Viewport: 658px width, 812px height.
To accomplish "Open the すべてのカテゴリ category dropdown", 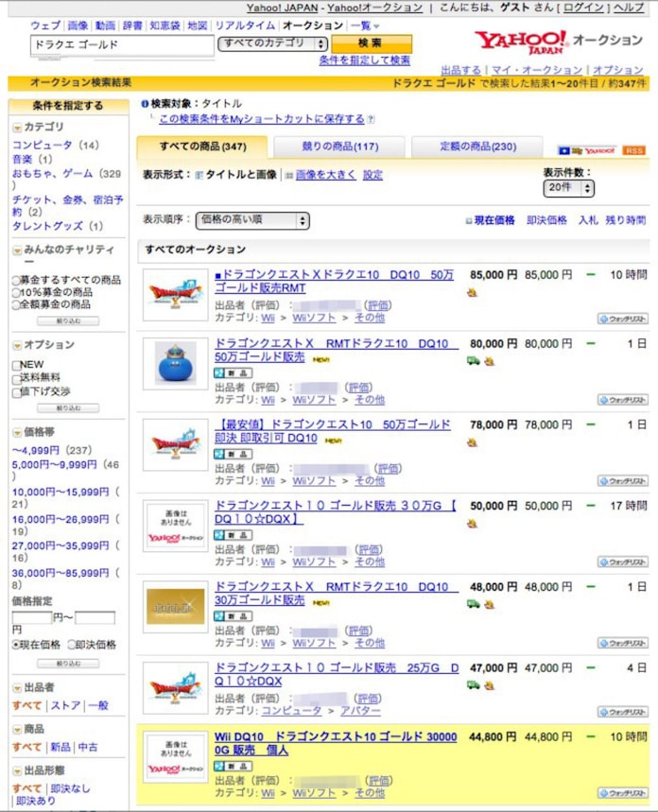I will [x=272, y=43].
